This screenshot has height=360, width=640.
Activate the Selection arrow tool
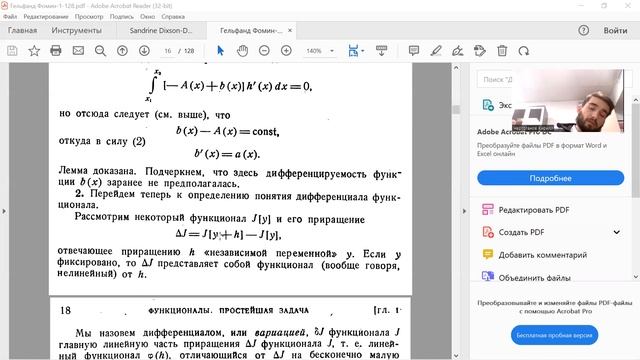(x=220, y=51)
